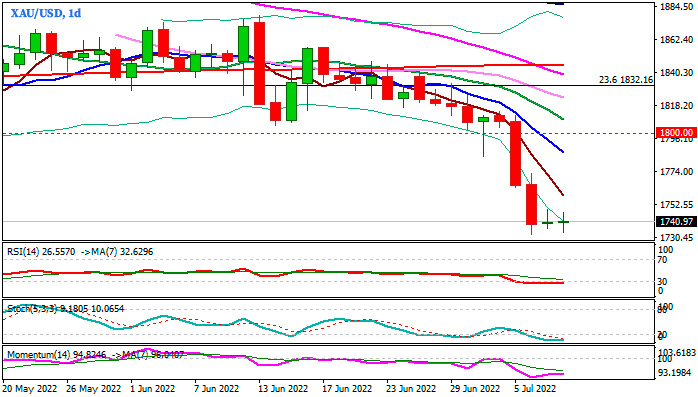Click the lowest red candle near 1740

(x=532, y=205)
